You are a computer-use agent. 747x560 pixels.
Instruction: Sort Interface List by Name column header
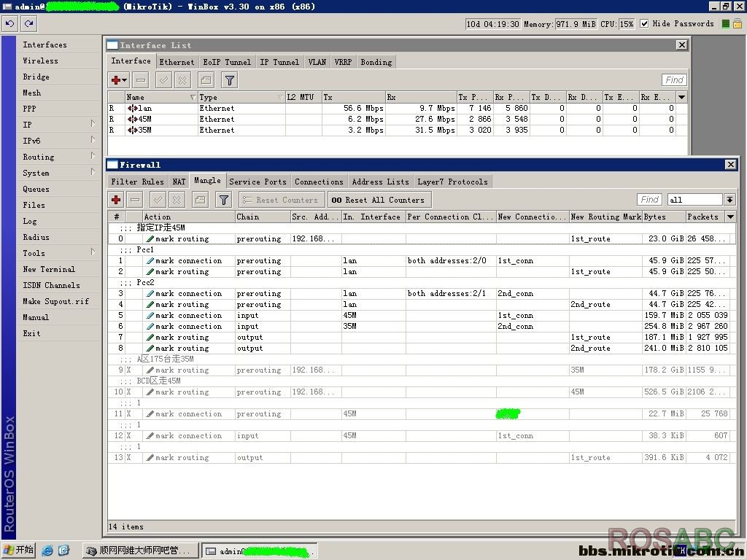[161, 97]
